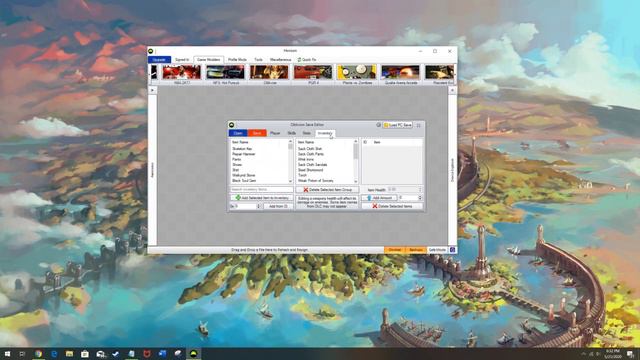This screenshot has height=360, width=640.
Task: Open the Tools tab in Horizon
Action: (x=258, y=60)
